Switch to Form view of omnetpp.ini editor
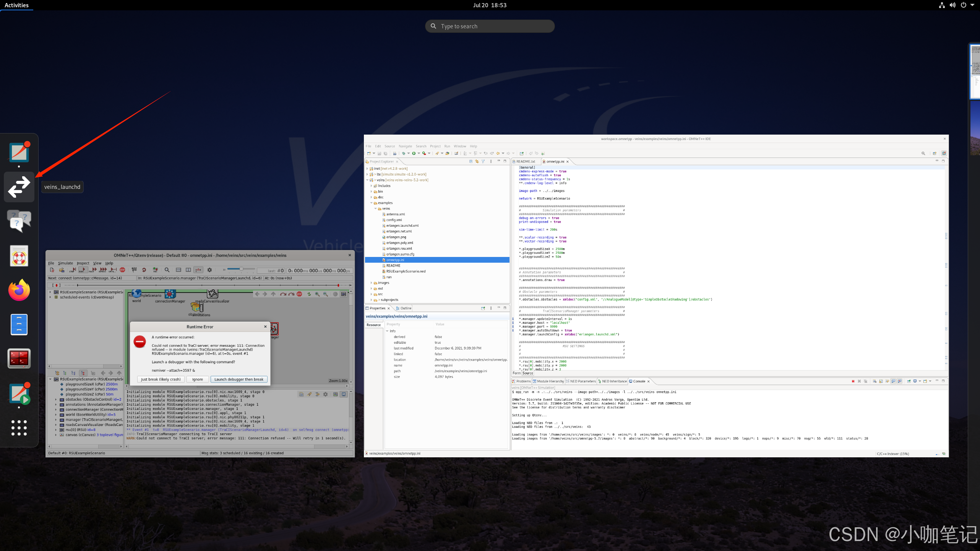The height and width of the screenshot is (551, 980). click(517, 373)
